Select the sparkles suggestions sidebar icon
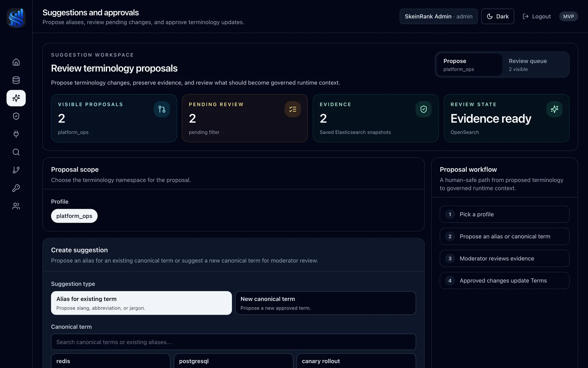The height and width of the screenshot is (368, 588). click(16, 98)
